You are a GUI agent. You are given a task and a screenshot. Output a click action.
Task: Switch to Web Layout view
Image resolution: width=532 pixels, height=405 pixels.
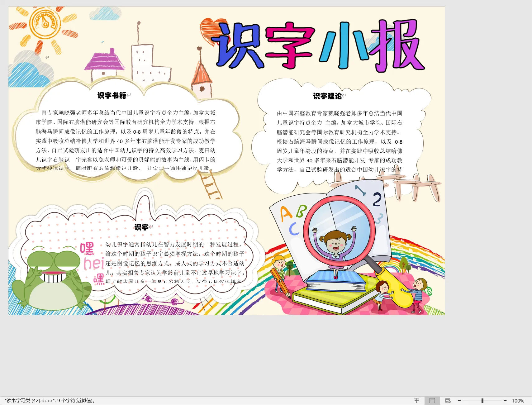[x=448, y=401]
